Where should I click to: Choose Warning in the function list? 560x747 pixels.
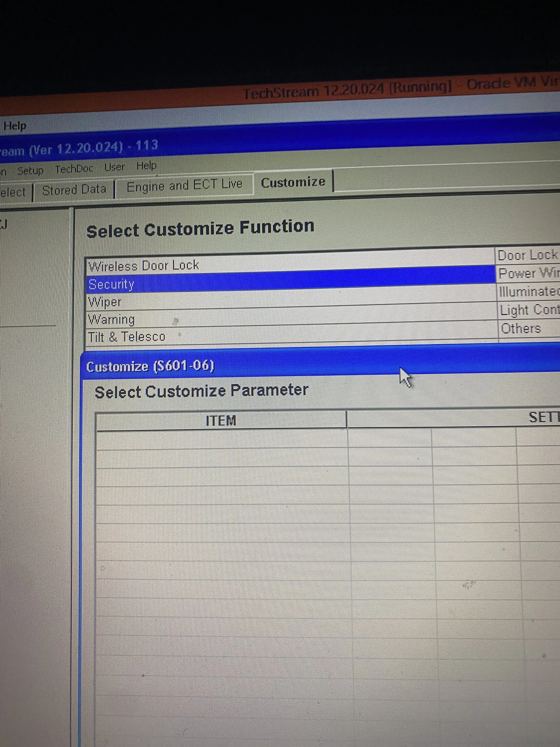click(111, 320)
